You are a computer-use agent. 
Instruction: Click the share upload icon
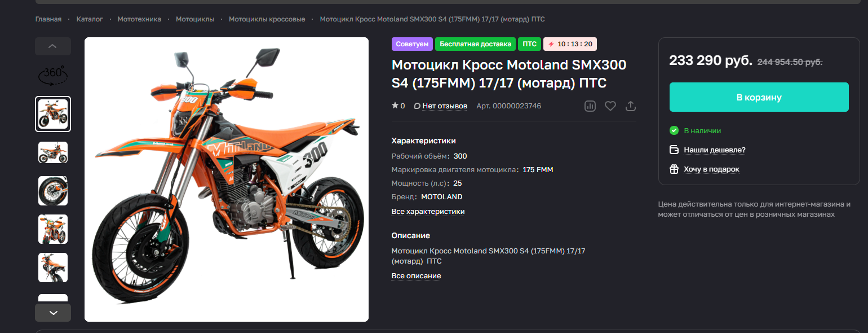631,106
